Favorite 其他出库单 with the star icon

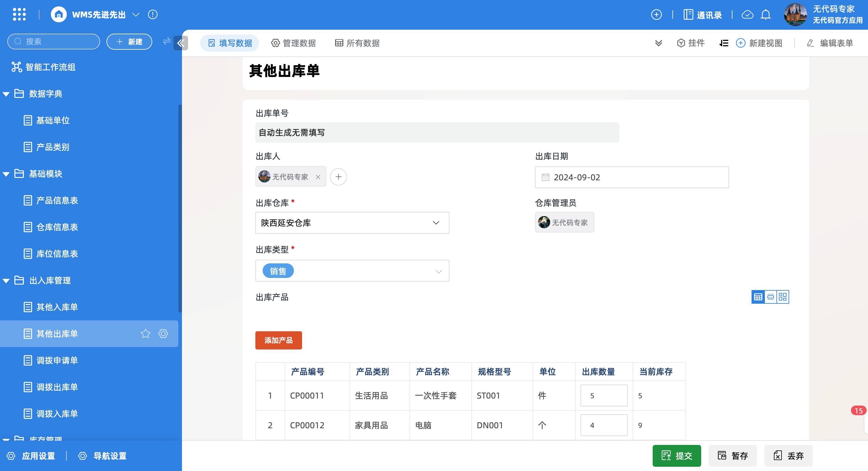point(146,334)
